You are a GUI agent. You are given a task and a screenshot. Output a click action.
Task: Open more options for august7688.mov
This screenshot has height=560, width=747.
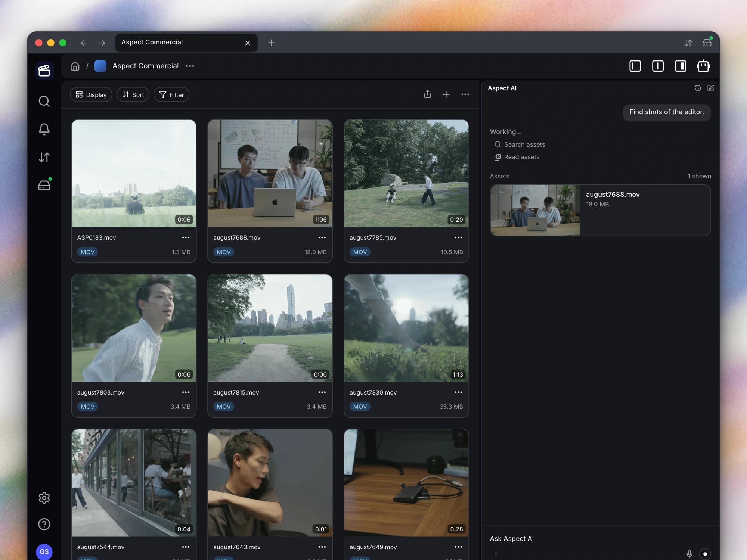click(x=322, y=237)
